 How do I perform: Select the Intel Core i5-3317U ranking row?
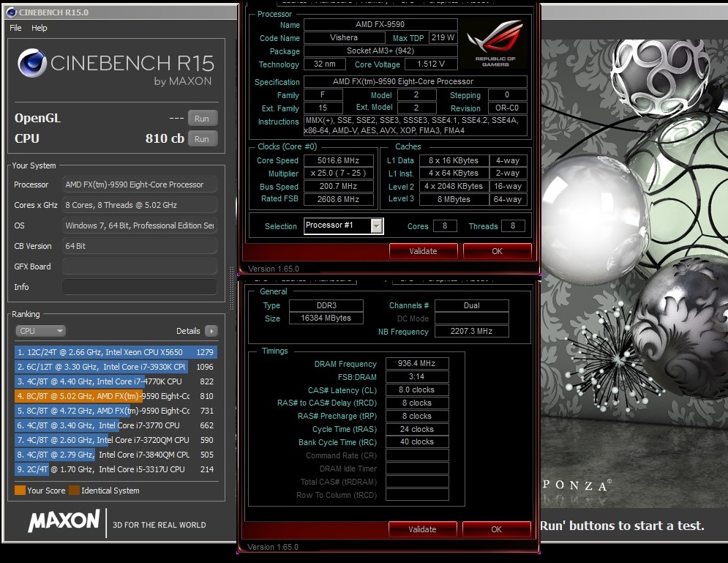click(116, 469)
